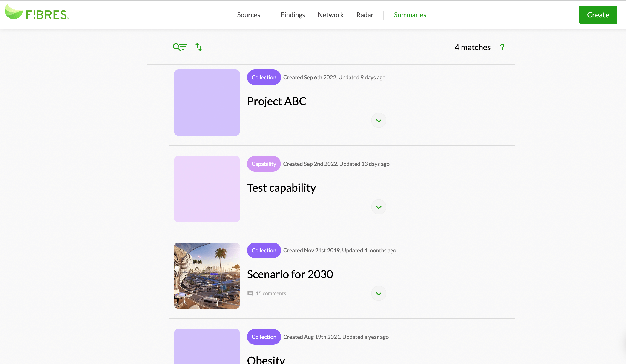The width and height of the screenshot is (626, 364).
Task: Open the Summaries section
Action: tap(410, 15)
